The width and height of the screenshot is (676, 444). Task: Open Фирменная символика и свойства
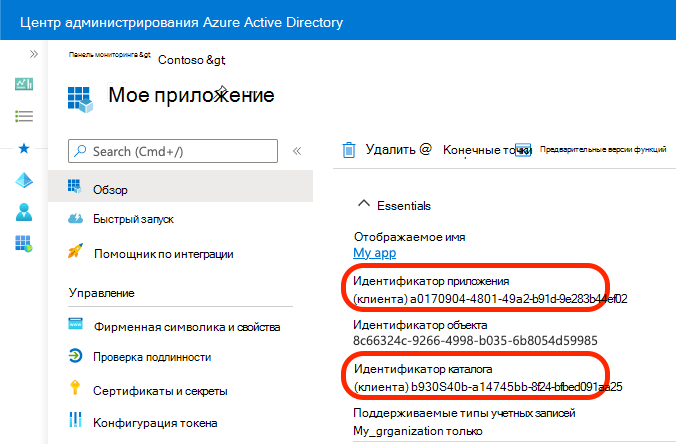coord(187,327)
